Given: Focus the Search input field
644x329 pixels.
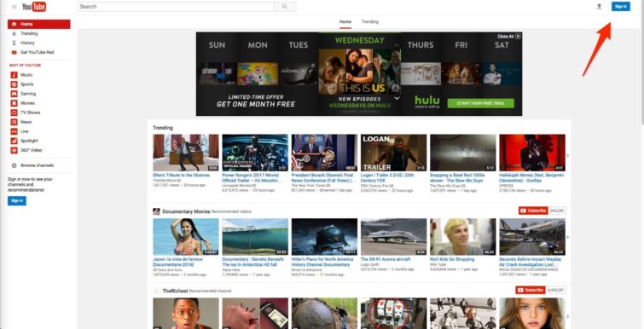Looking at the screenshot, I should click(176, 7).
